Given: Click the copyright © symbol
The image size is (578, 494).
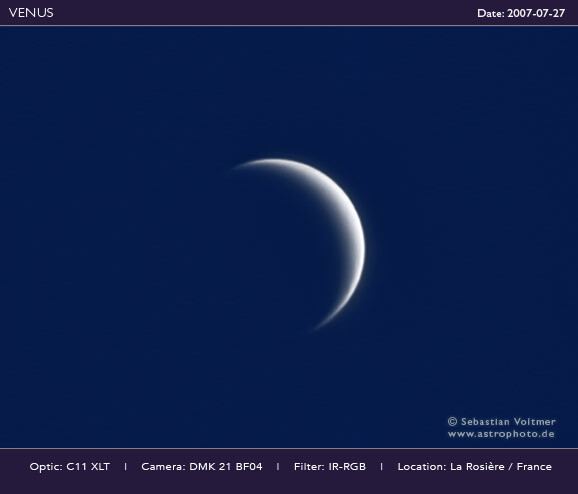Looking at the screenshot, I should (x=452, y=421).
